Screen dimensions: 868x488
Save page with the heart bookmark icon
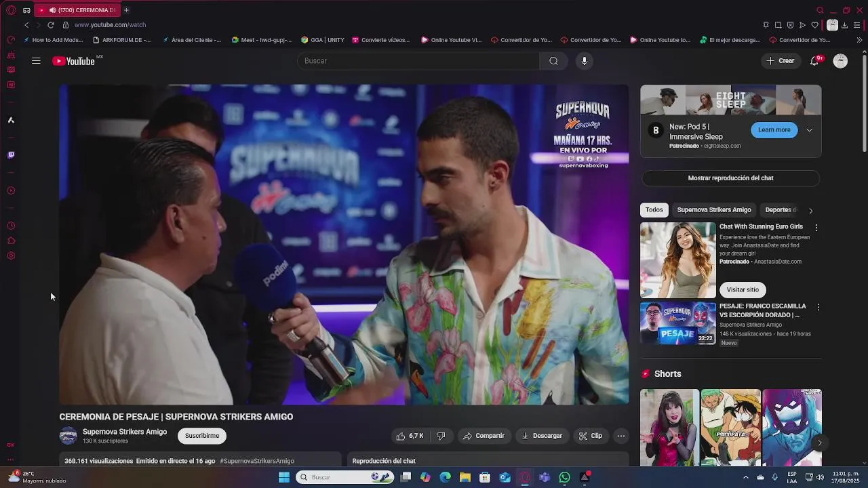(x=814, y=25)
